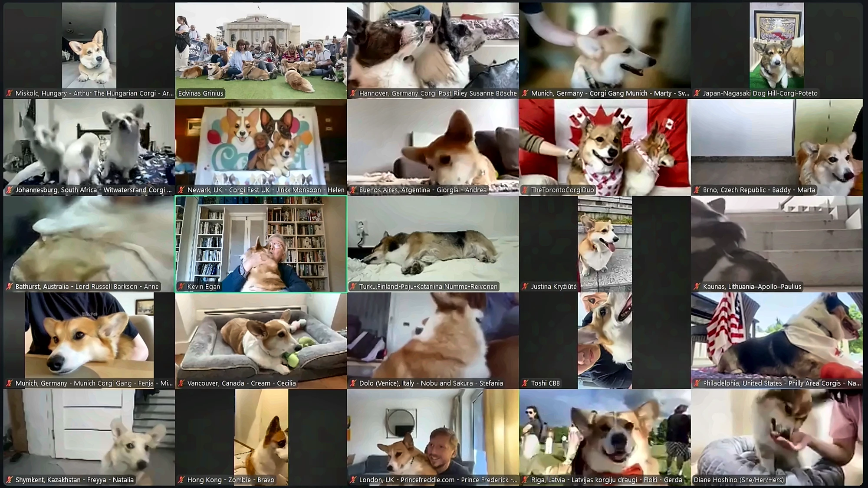
Task: Click muted mic icon on Munich Corgi Gang Fenja tile
Action: [9, 383]
